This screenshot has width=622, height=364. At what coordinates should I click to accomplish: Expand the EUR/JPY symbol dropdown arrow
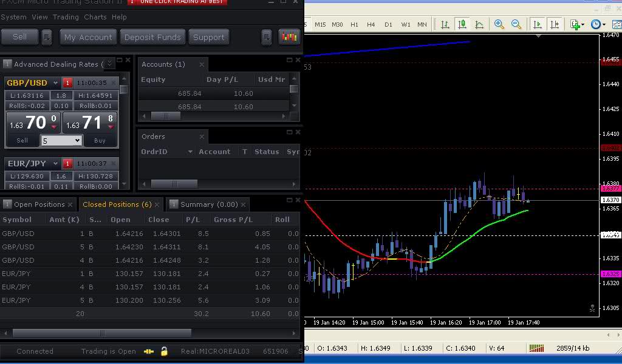55,164
